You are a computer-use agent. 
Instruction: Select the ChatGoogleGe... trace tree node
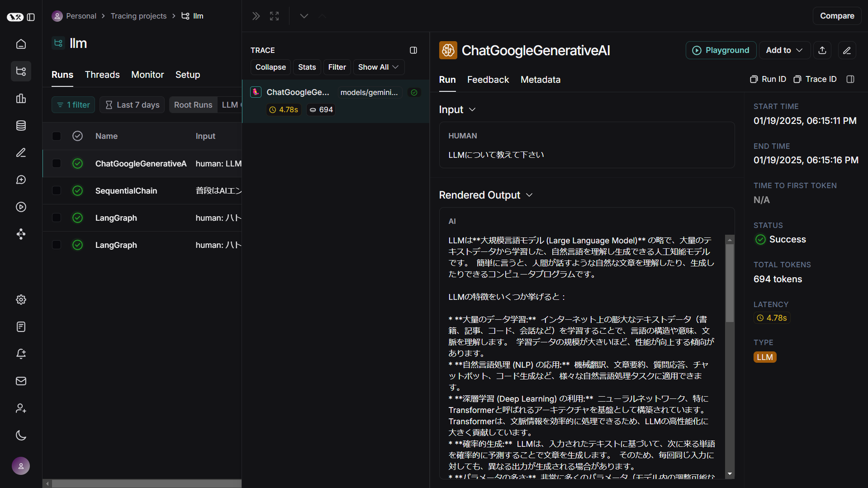tap(336, 101)
